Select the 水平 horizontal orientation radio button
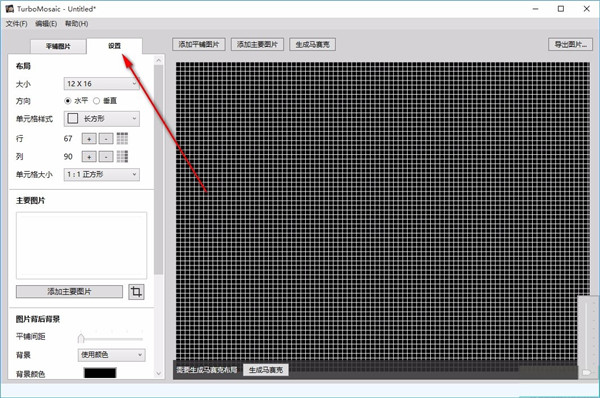This screenshot has width=600, height=398. pyautogui.click(x=68, y=101)
